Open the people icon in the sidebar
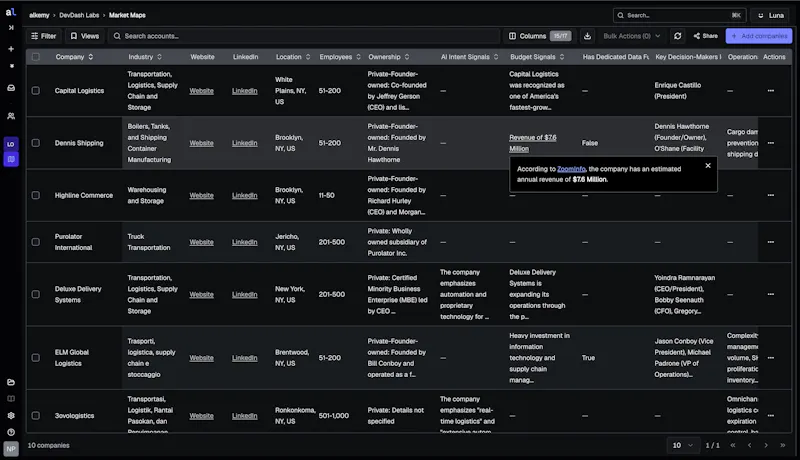 (11, 116)
